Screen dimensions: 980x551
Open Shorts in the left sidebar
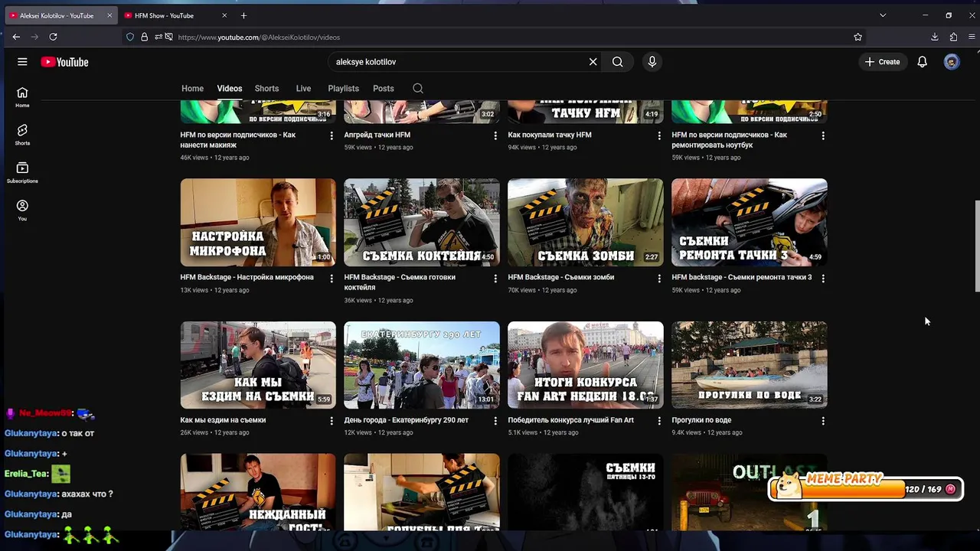coord(22,135)
